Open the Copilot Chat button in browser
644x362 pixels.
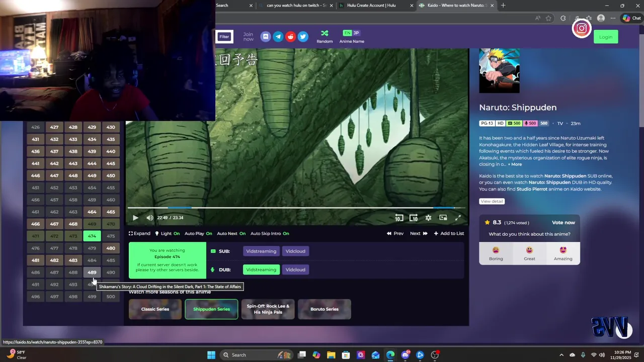point(631,18)
